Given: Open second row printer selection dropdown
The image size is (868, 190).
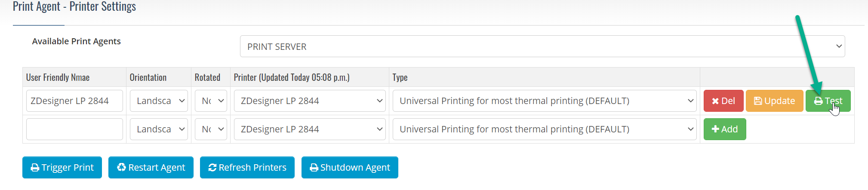Looking at the screenshot, I should click(310, 129).
